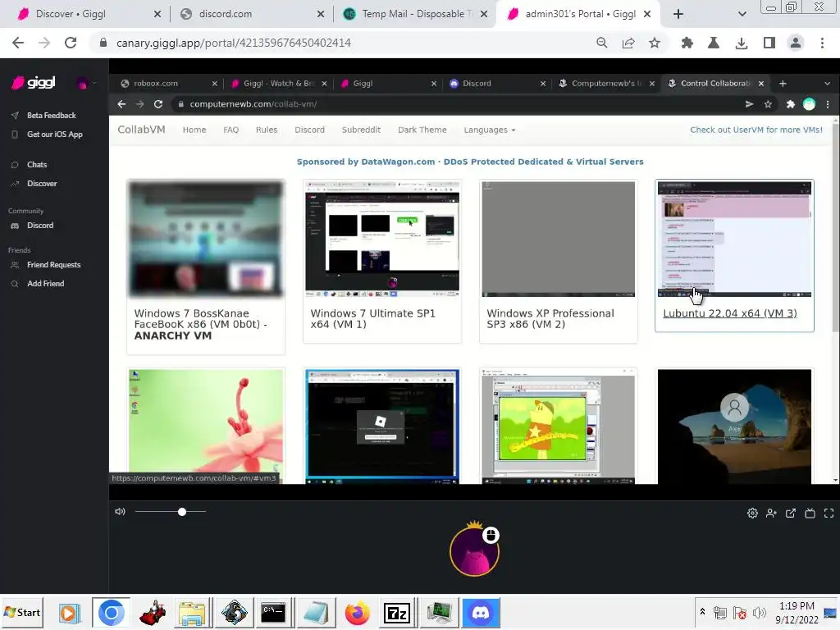Image resolution: width=840 pixels, height=630 pixels.
Task: Open Firefox from the taskbar
Action: [x=357, y=613]
